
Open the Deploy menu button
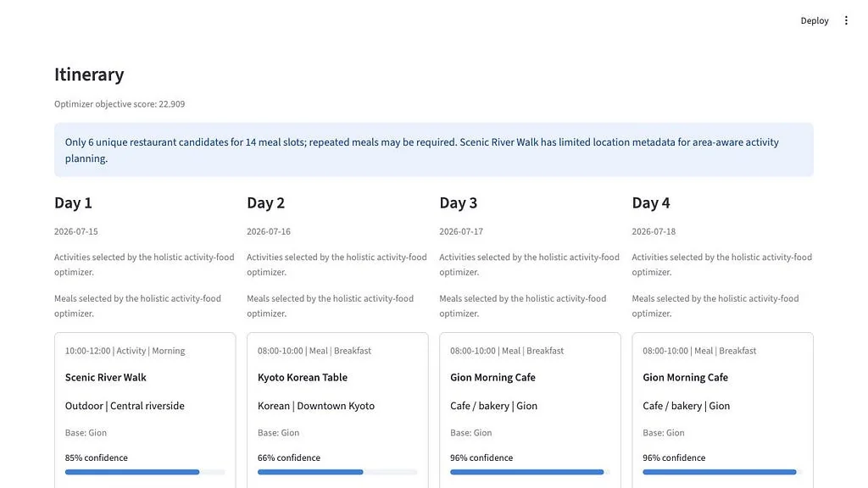815,20
